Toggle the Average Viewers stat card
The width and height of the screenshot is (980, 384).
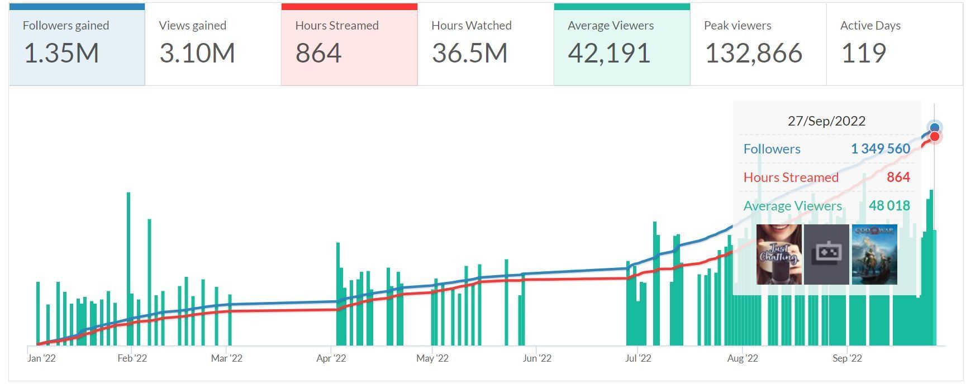(x=622, y=46)
